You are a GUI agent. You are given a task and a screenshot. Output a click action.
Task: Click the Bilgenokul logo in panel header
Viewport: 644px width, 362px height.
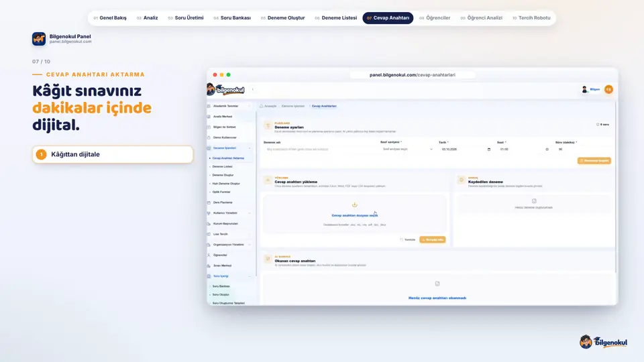(226, 89)
